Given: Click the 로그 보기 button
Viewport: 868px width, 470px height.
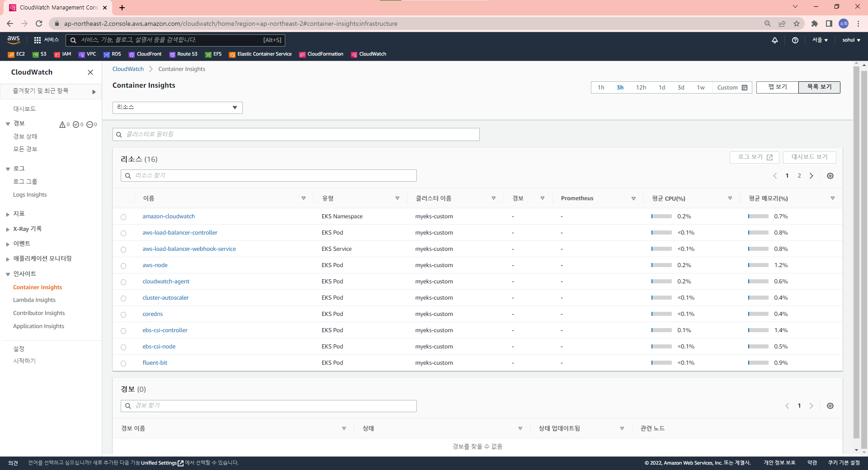Looking at the screenshot, I should pyautogui.click(x=754, y=157).
